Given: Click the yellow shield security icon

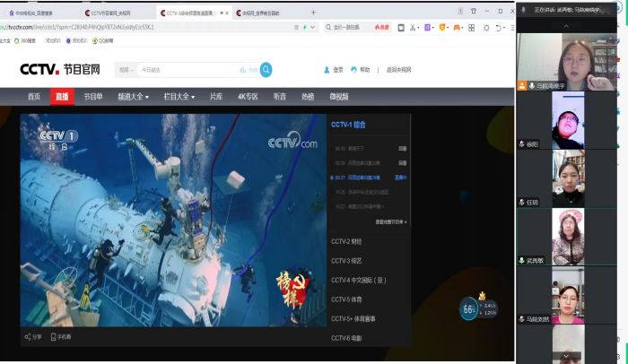Looking at the screenshot, I should point(442,28).
